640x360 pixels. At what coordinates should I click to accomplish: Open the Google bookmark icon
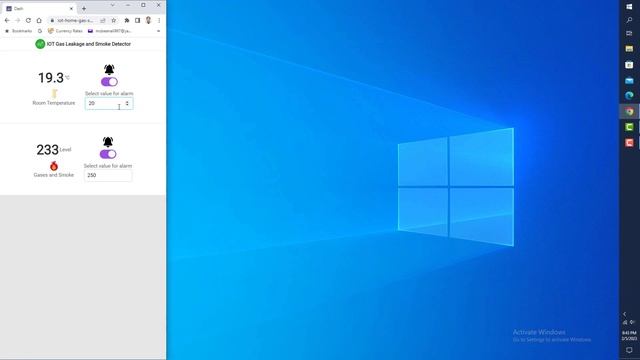(40, 31)
